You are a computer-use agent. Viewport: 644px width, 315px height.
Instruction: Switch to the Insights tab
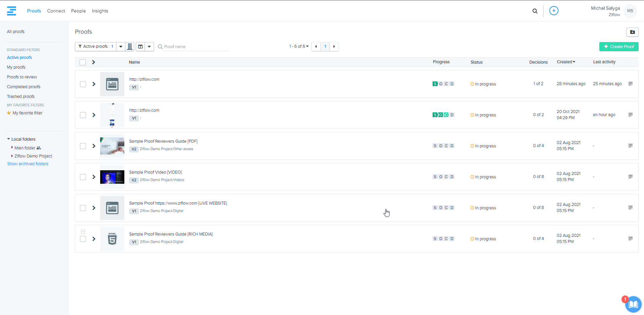pyautogui.click(x=100, y=11)
